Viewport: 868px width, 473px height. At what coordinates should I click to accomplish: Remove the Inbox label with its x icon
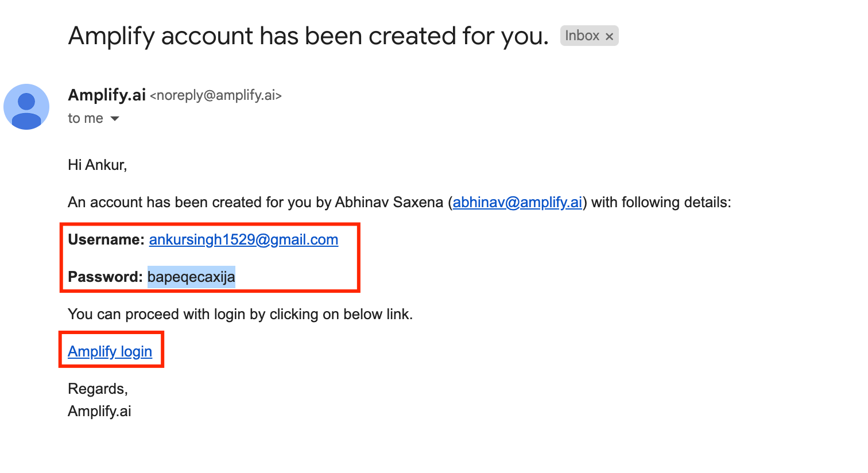(x=609, y=36)
